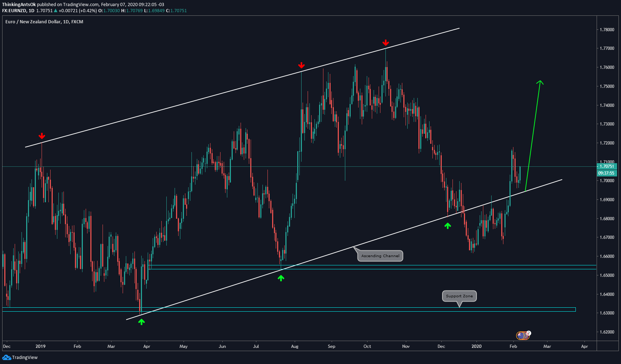The width and height of the screenshot is (621, 364).
Task: Click the Jun label on the time axis
Action: click(x=222, y=346)
